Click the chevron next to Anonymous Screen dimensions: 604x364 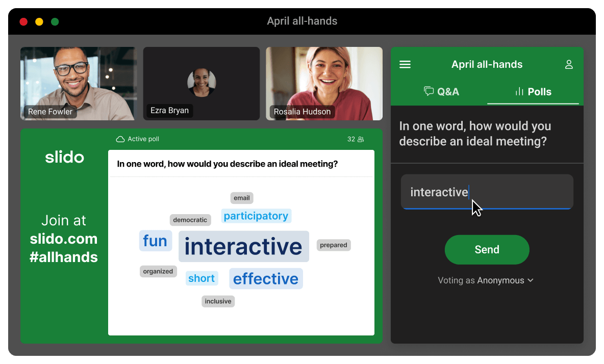coord(531,280)
